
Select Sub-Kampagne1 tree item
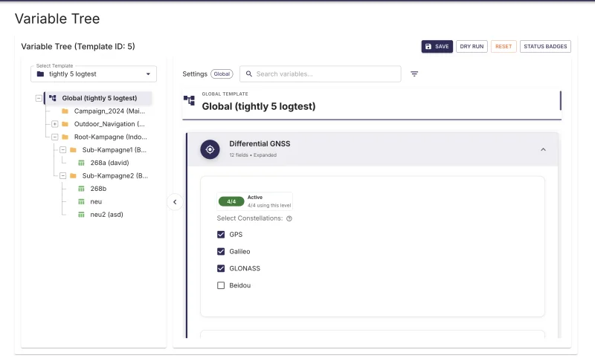click(x=115, y=150)
